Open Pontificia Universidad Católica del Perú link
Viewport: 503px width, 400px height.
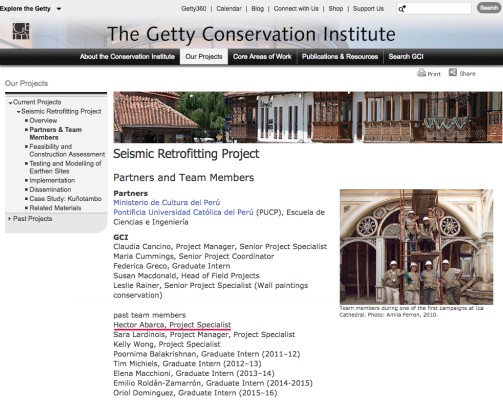tap(183, 212)
